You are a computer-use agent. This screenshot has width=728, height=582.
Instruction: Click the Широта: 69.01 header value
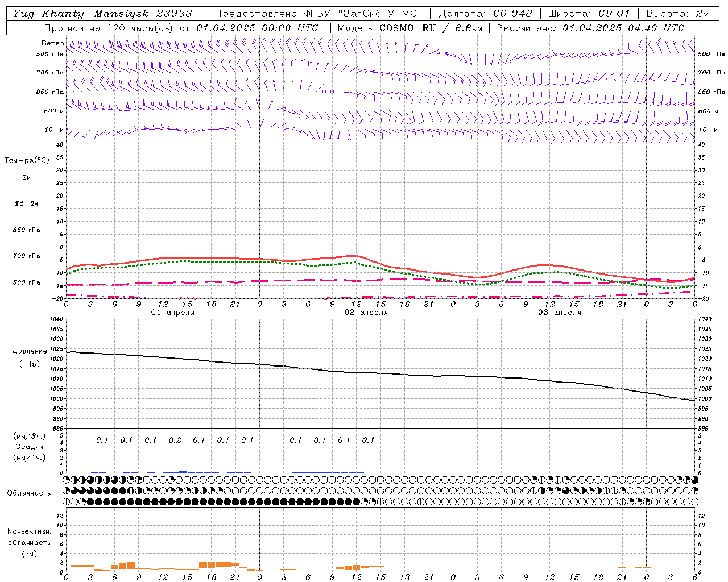pos(589,14)
